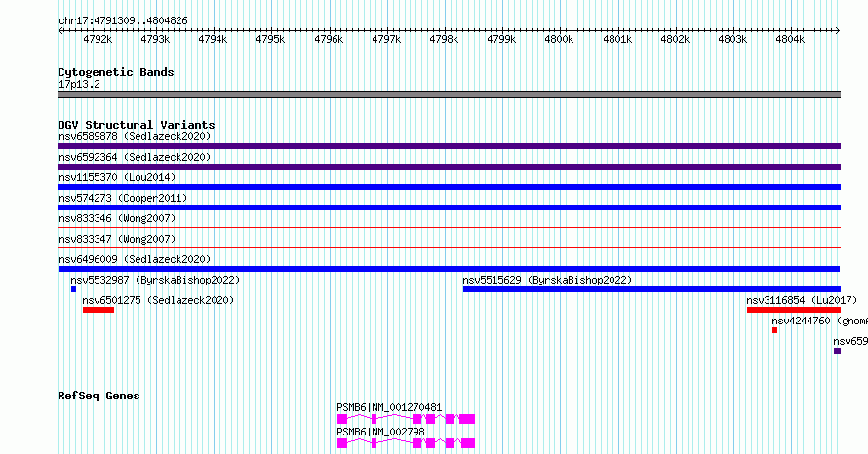Click the 17p13.2 band label

pyautogui.click(x=79, y=84)
